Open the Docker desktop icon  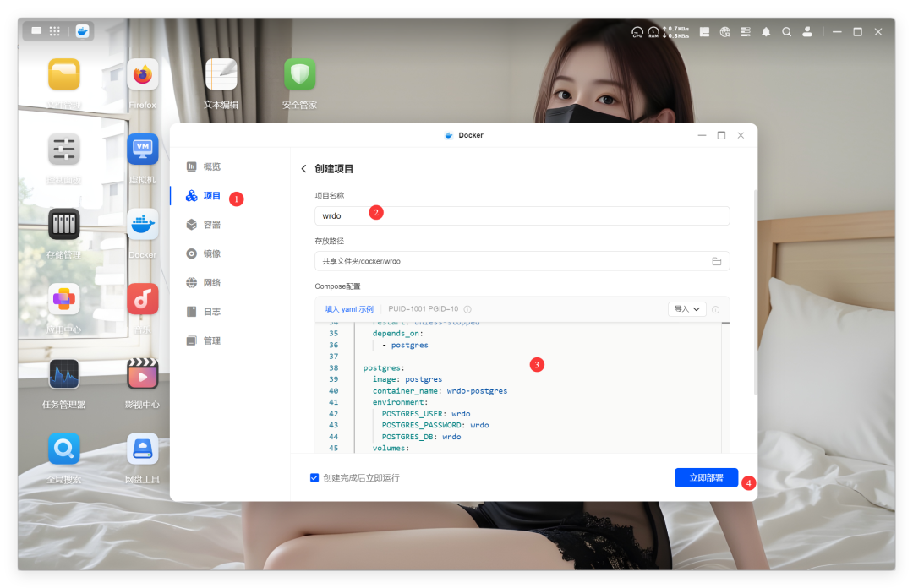click(143, 224)
